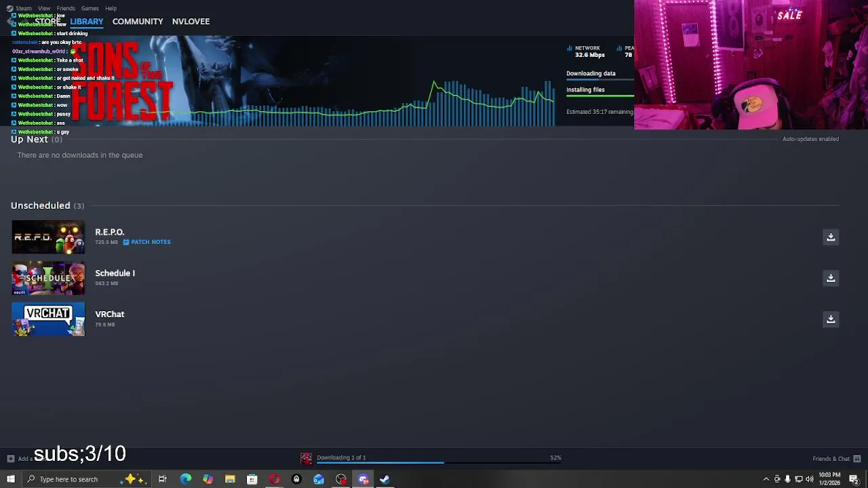Click the Schedule I game thumbnail
The width and height of the screenshot is (868, 488).
(48, 278)
